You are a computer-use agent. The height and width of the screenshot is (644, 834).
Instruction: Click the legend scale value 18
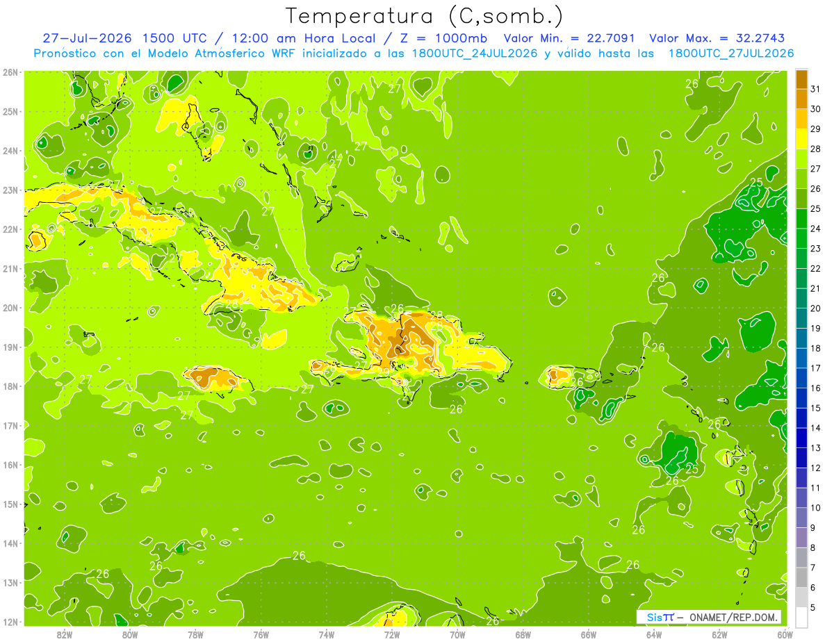816,348
